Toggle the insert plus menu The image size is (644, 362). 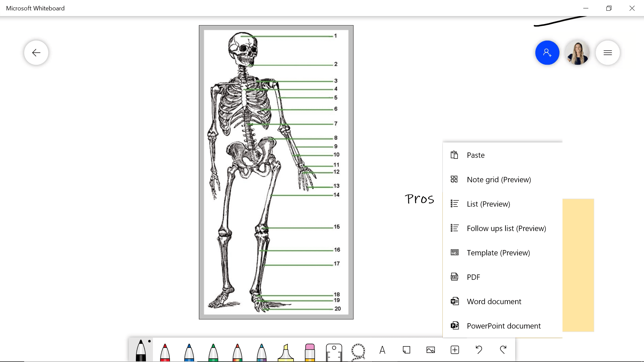[x=455, y=350]
